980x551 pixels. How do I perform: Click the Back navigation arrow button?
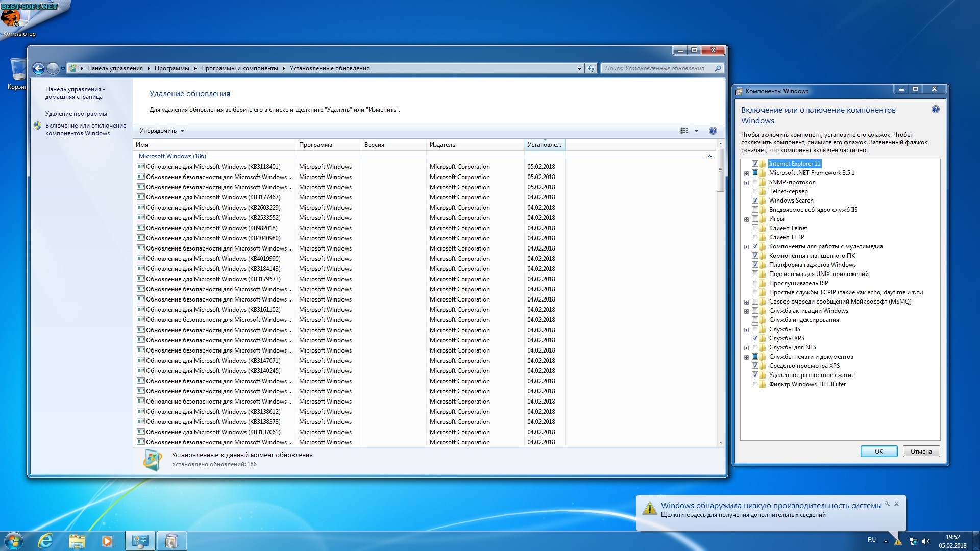38,68
